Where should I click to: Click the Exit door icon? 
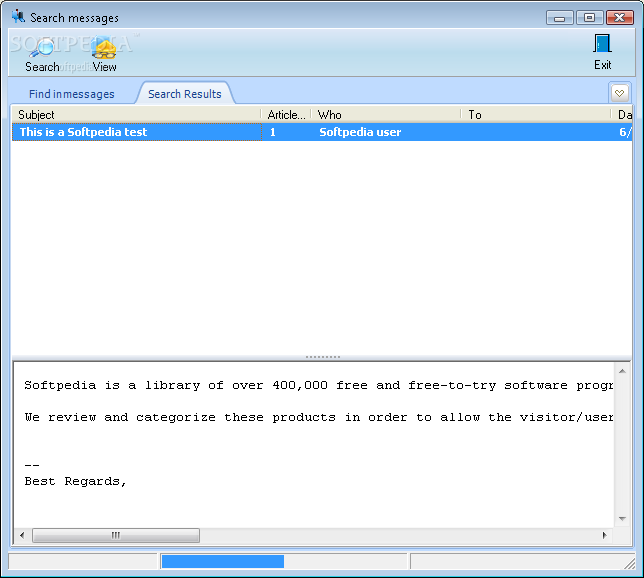(x=603, y=44)
